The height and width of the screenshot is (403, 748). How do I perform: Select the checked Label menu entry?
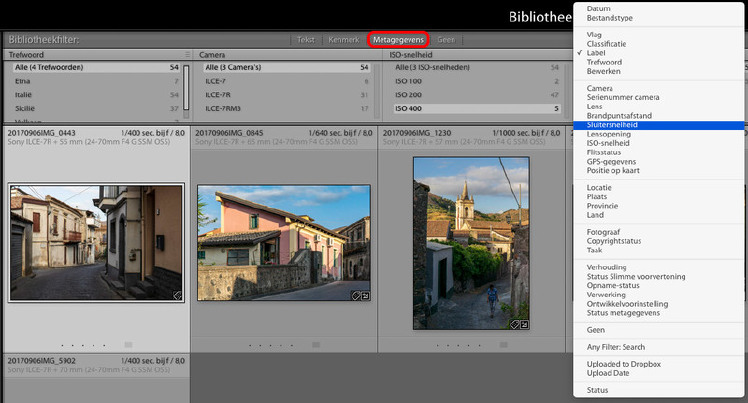(596, 53)
